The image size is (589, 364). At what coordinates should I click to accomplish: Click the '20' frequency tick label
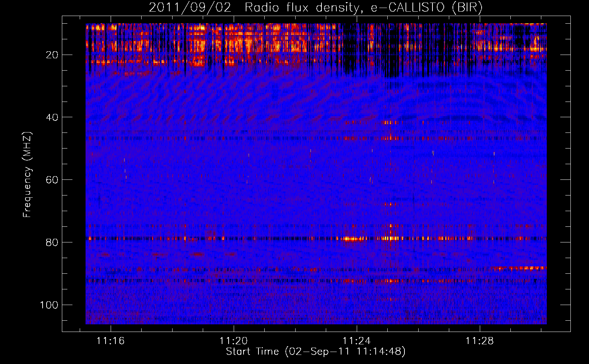[52, 55]
